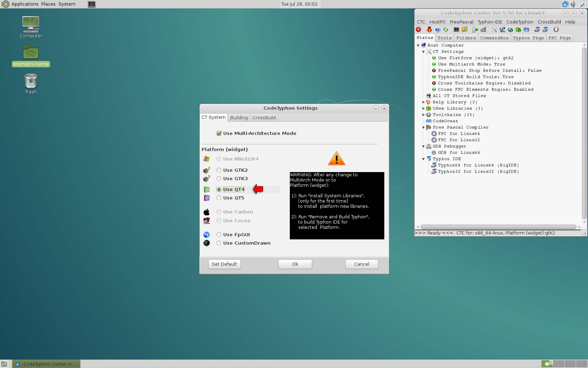Click the list with green arrow icon
The image size is (588, 368).
pyautogui.click(x=475, y=30)
